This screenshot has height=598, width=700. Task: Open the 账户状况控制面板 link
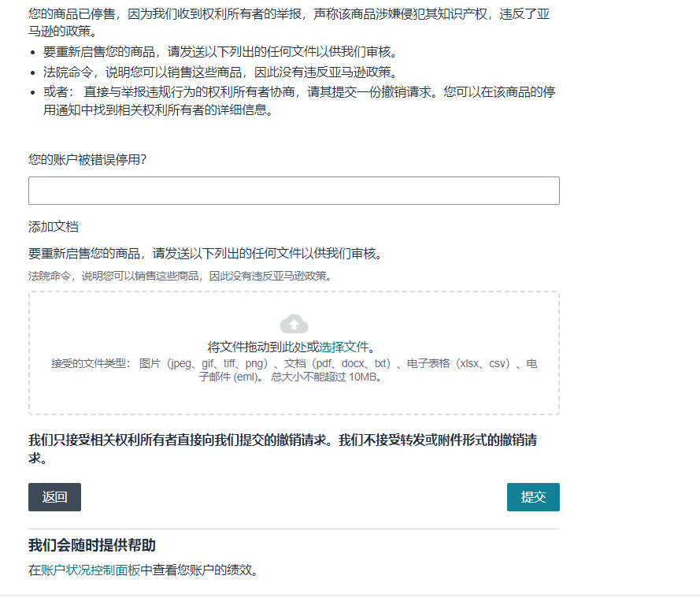(x=91, y=570)
